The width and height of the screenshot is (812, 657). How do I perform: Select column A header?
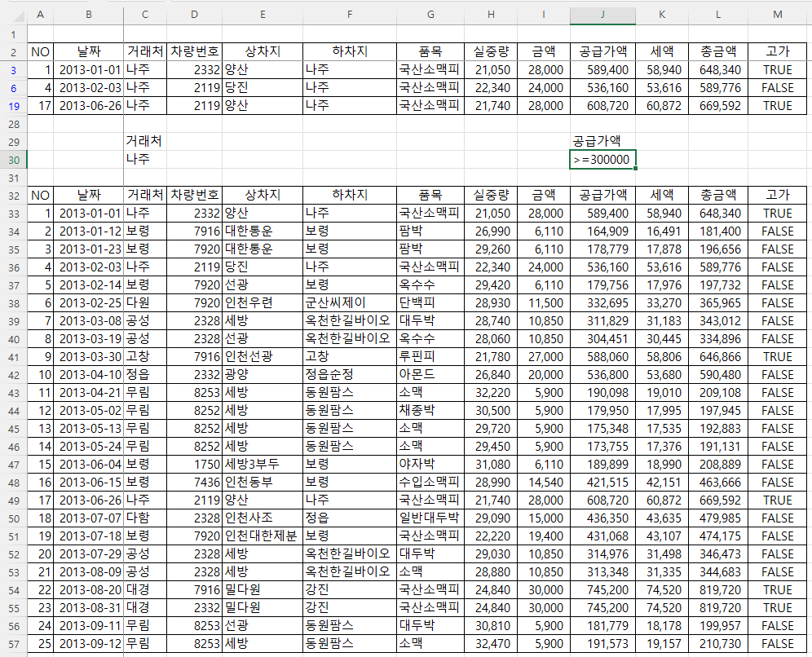(x=40, y=15)
